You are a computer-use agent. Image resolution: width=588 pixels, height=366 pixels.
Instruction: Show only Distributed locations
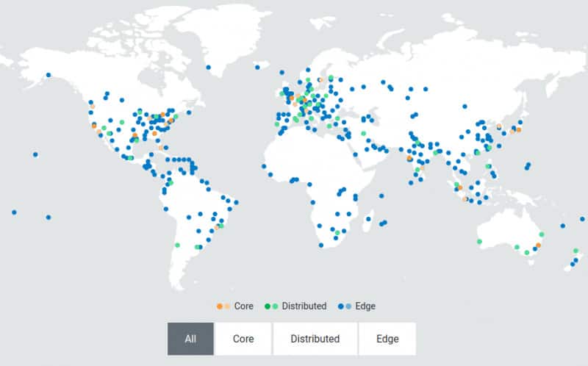click(315, 339)
